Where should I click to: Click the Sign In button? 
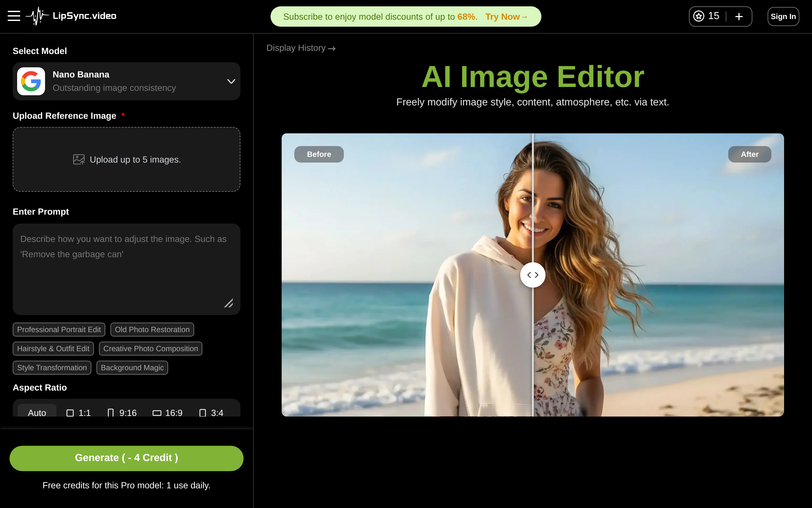pyautogui.click(x=783, y=17)
